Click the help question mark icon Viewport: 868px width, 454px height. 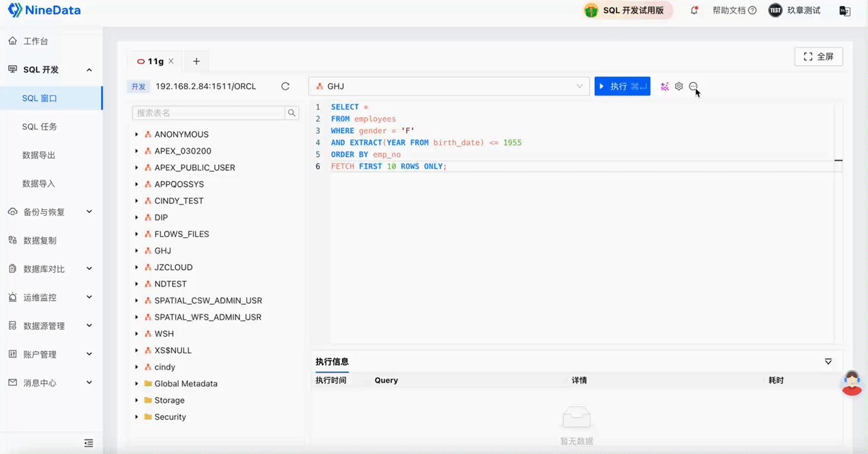coord(752,10)
